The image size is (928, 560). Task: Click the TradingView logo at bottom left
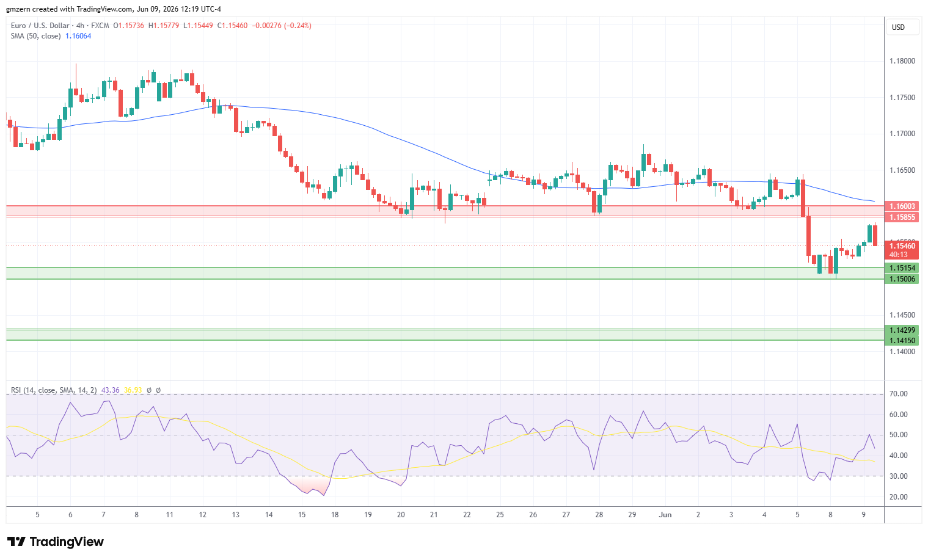coord(56,542)
